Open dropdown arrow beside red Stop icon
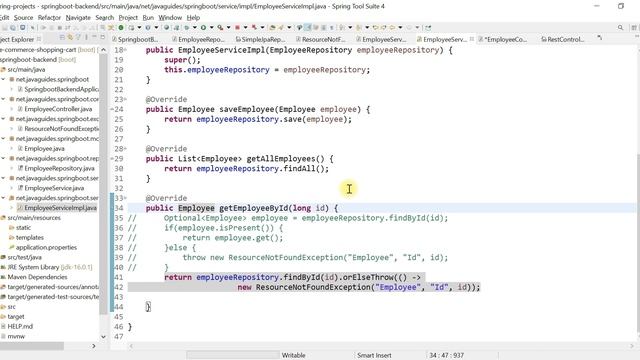Screen dimensions: 640x360 pos(245,27)
